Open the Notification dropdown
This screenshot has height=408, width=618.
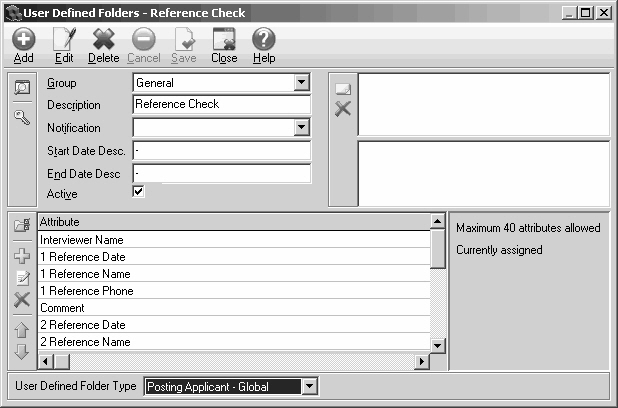301,127
